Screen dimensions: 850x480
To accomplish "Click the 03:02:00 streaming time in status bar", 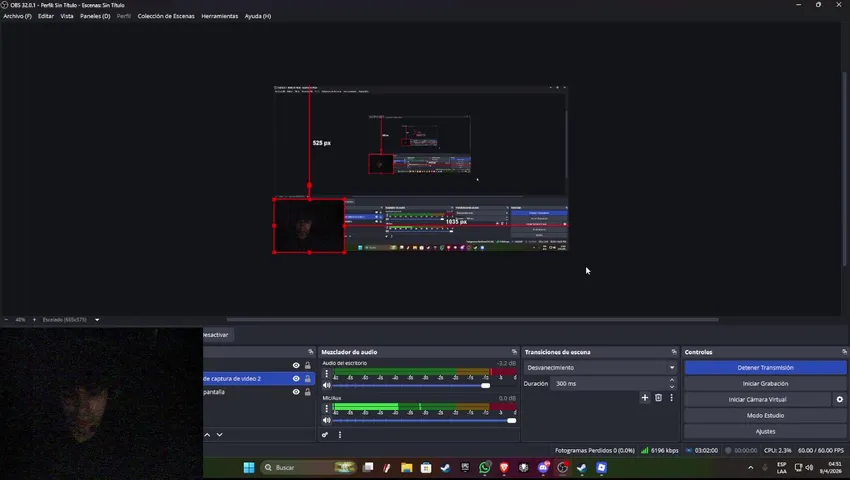I will (x=702, y=451).
